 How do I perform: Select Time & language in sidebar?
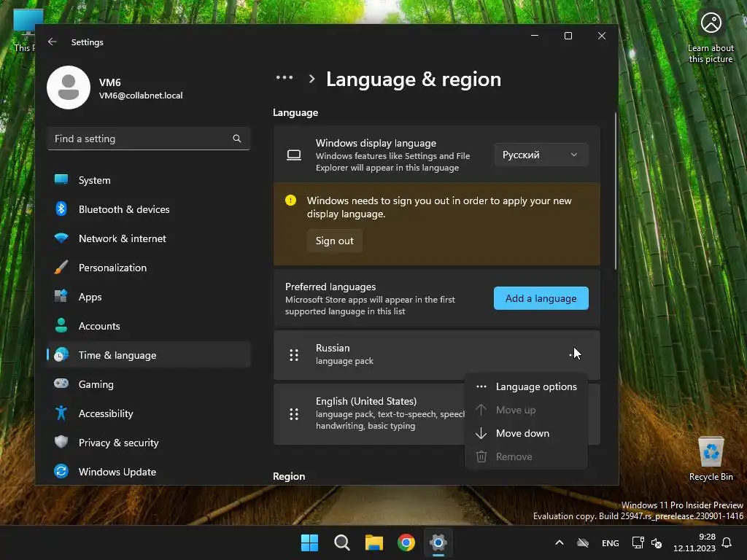[149, 355]
